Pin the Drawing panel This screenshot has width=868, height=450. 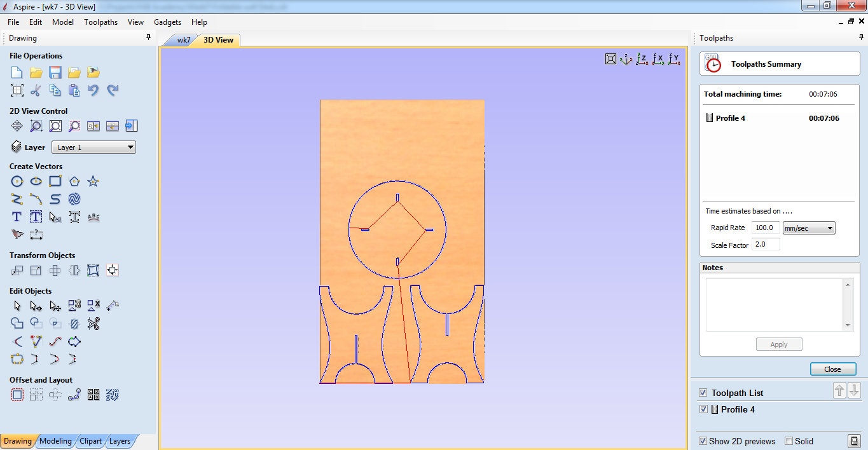point(149,38)
